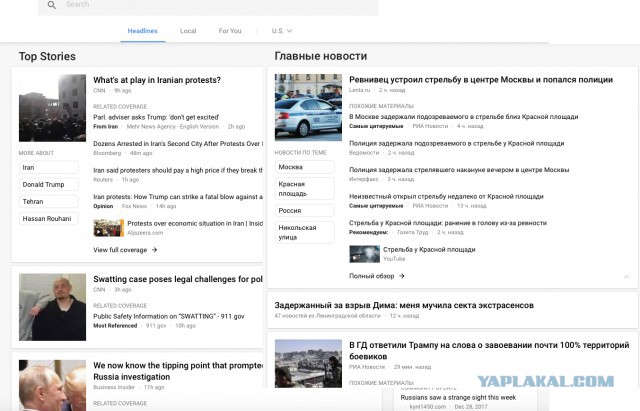The width and height of the screenshot is (640, 411).
Task: Select the Красная площадь topic chip
Action: [x=304, y=189]
